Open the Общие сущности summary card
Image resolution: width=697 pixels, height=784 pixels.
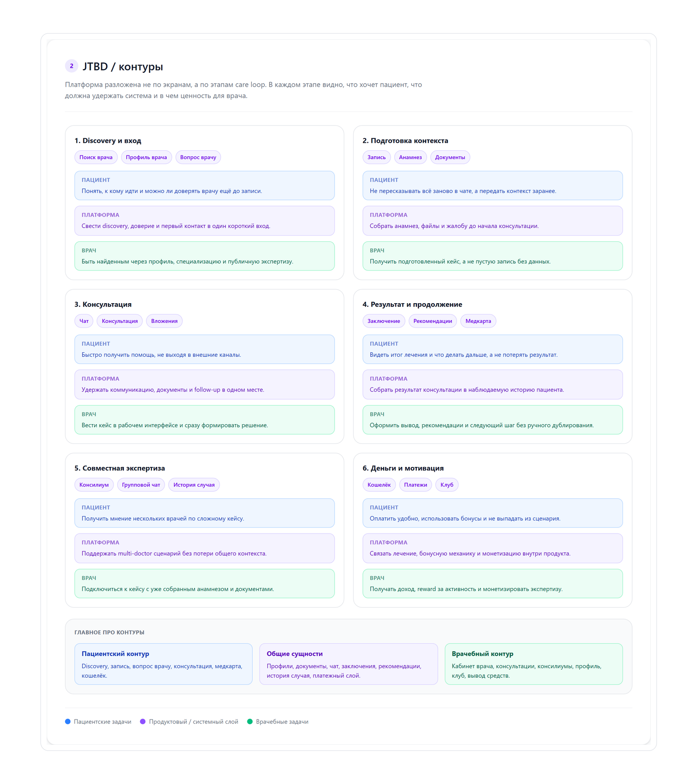348,664
